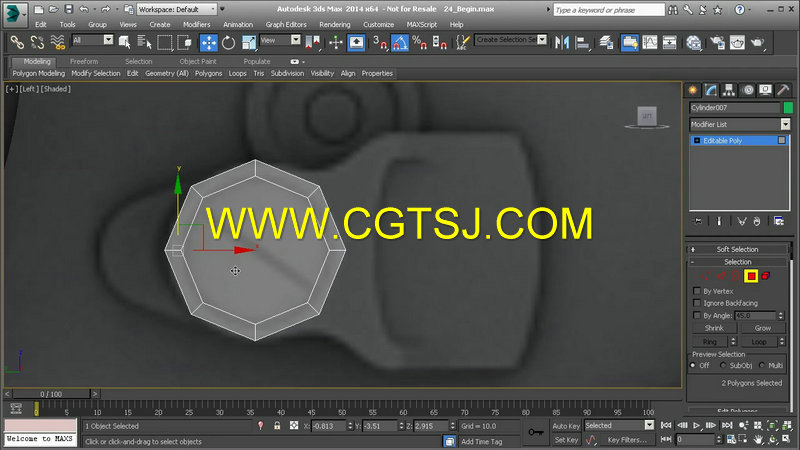This screenshot has height=450, width=800.
Task: Toggle Auto Key mode
Action: pyautogui.click(x=566, y=426)
